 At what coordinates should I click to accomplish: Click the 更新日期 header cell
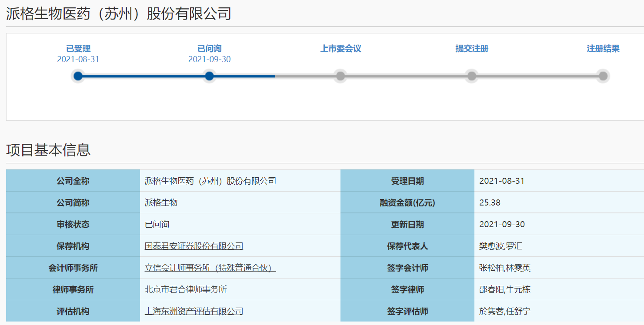click(x=407, y=224)
